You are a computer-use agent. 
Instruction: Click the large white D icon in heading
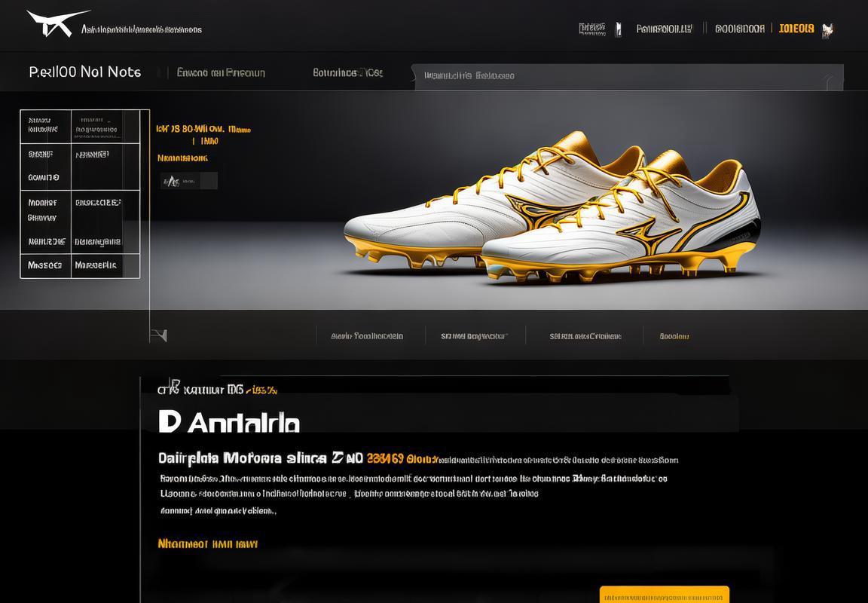pyautogui.click(x=169, y=421)
